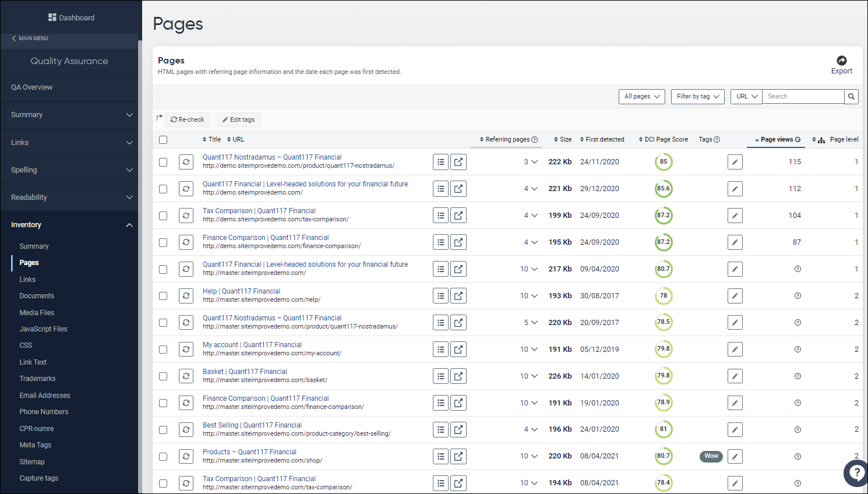Screen dimensions: 868x494
Task: Click the Edit tags button
Action: coord(238,119)
